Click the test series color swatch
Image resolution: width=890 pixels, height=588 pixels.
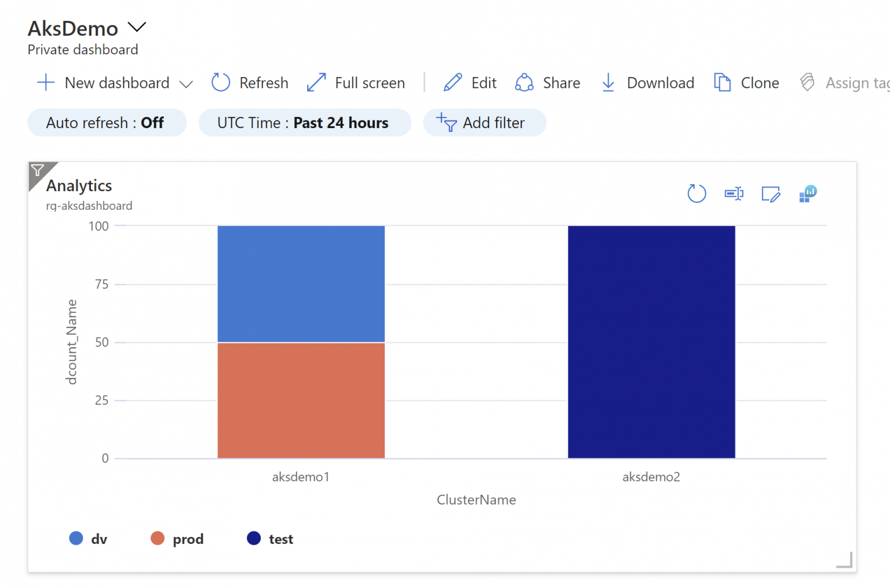(253, 538)
